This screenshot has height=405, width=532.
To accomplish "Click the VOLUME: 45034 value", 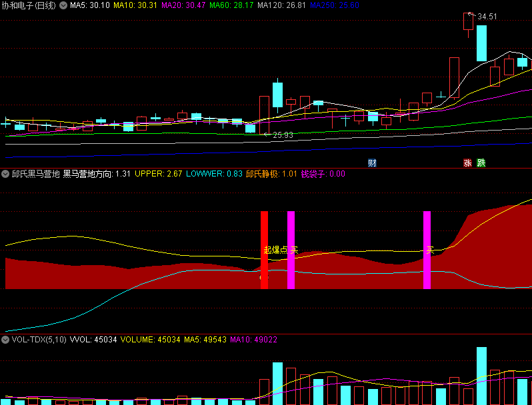I will tap(150, 340).
